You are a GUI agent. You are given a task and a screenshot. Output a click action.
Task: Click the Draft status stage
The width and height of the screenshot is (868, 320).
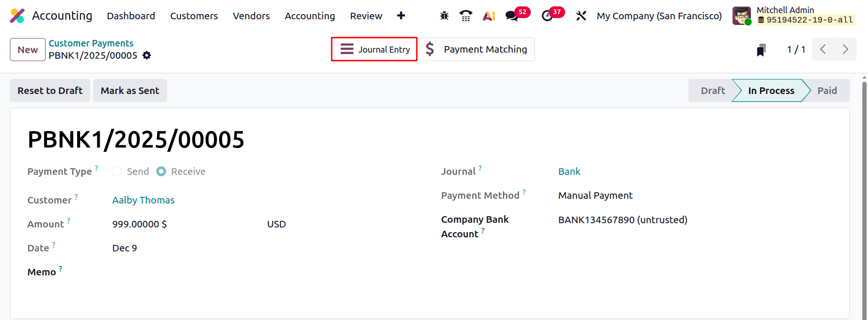coord(712,91)
